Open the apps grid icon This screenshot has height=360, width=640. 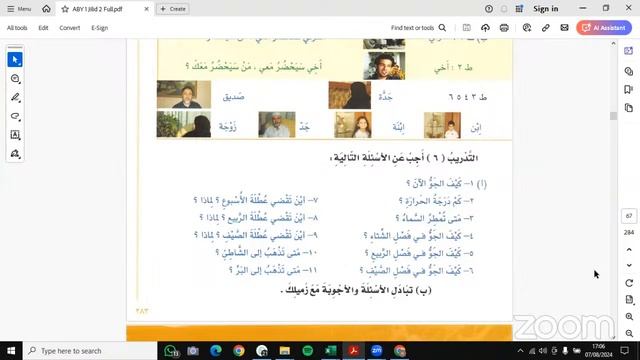click(x=519, y=9)
